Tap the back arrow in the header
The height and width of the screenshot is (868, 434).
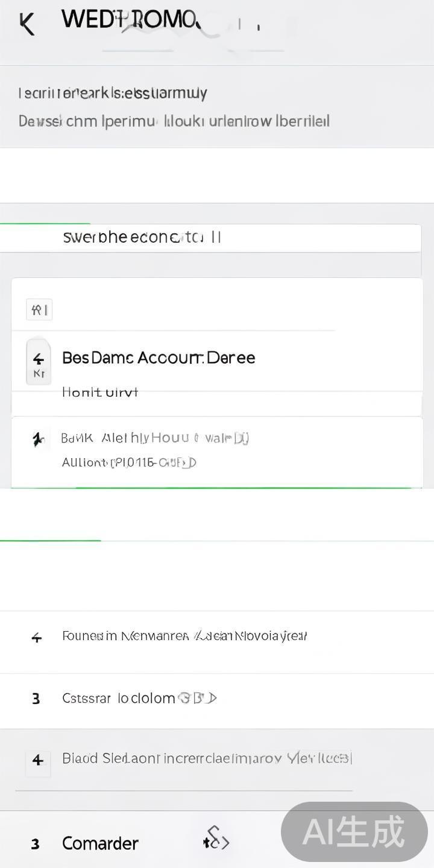[27, 24]
